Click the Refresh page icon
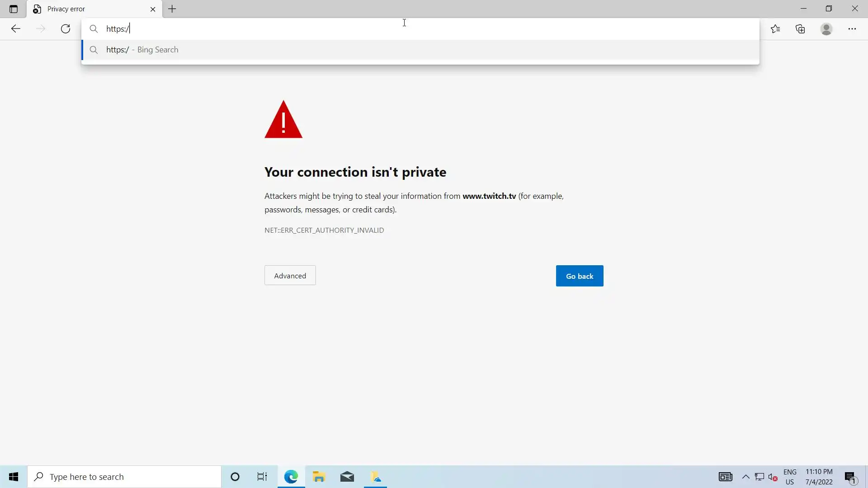 (66, 29)
